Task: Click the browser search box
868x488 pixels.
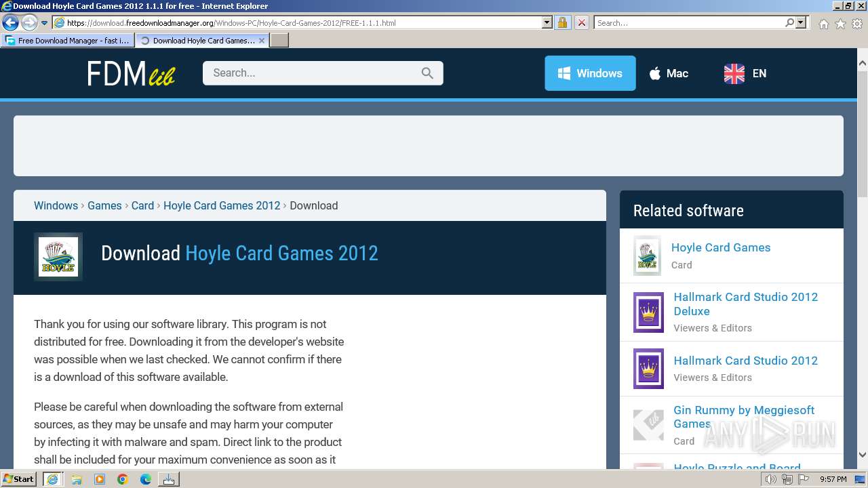Action: (689, 22)
